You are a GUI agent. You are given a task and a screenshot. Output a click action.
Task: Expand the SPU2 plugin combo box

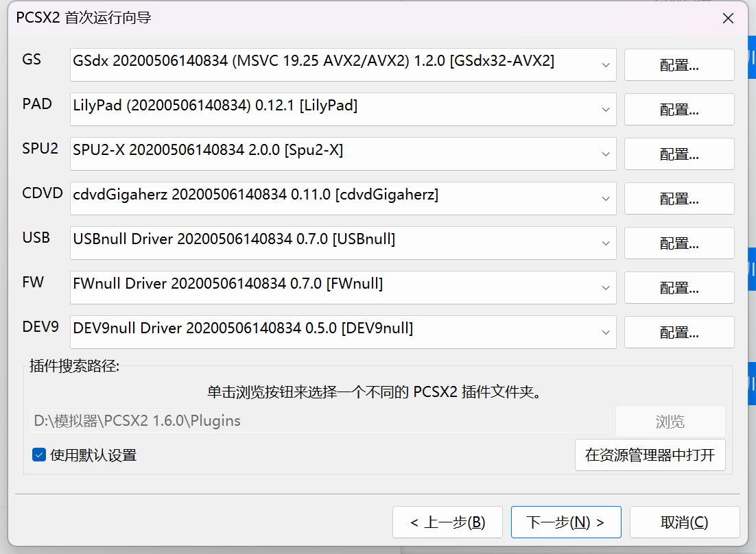click(343, 154)
